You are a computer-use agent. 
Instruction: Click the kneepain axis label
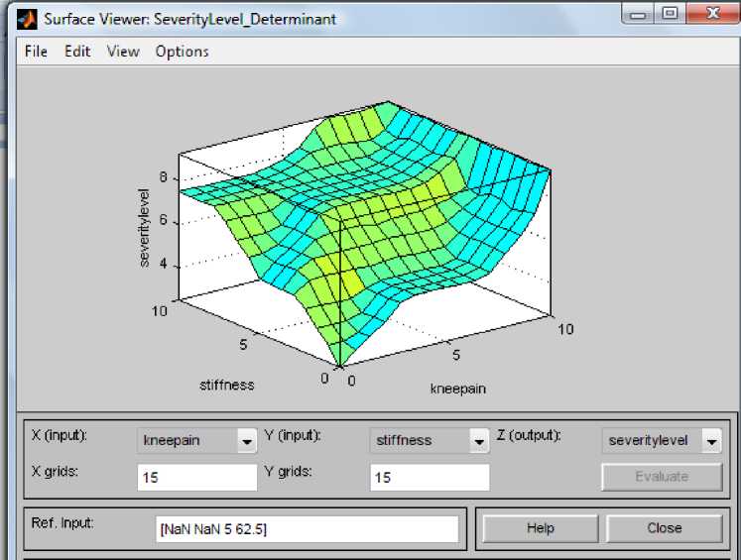click(x=458, y=390)
